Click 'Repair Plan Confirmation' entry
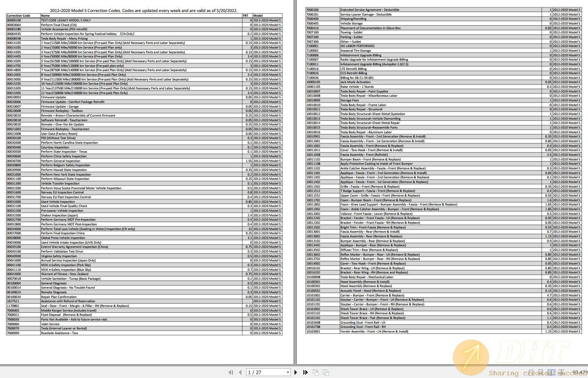588x378 pixels. tap(59, 297)
